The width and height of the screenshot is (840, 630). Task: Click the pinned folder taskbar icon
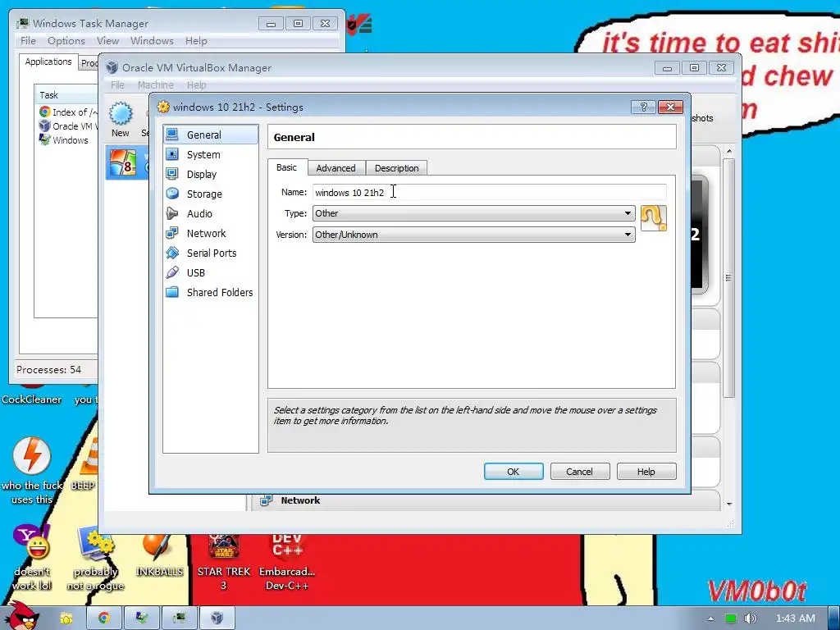click(x=66, y=619)
